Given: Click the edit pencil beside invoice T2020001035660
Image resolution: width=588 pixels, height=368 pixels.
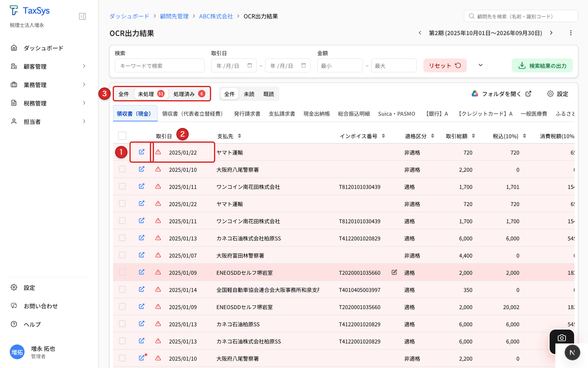Looking at the screenshot, I should 394,272.
